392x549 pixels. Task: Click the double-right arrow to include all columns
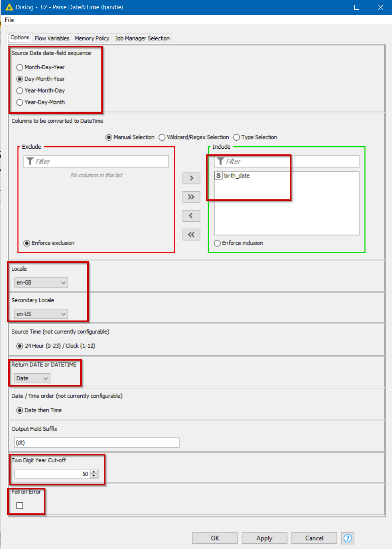point(191,197)
